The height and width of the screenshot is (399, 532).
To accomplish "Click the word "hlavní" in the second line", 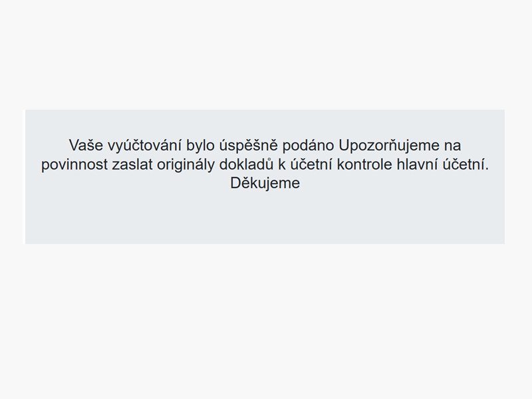I will pyautogui.click(x=418, y=164).
